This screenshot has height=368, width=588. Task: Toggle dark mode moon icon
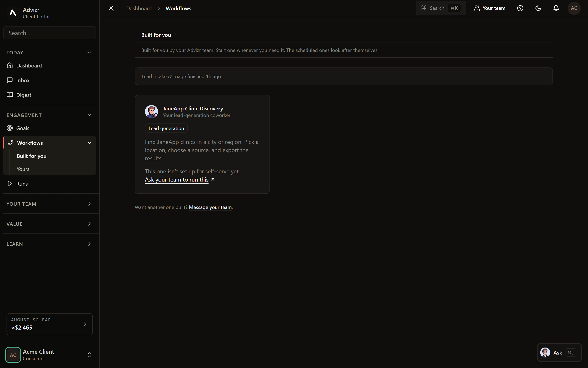pyautogui.click(x=538, y=8)
